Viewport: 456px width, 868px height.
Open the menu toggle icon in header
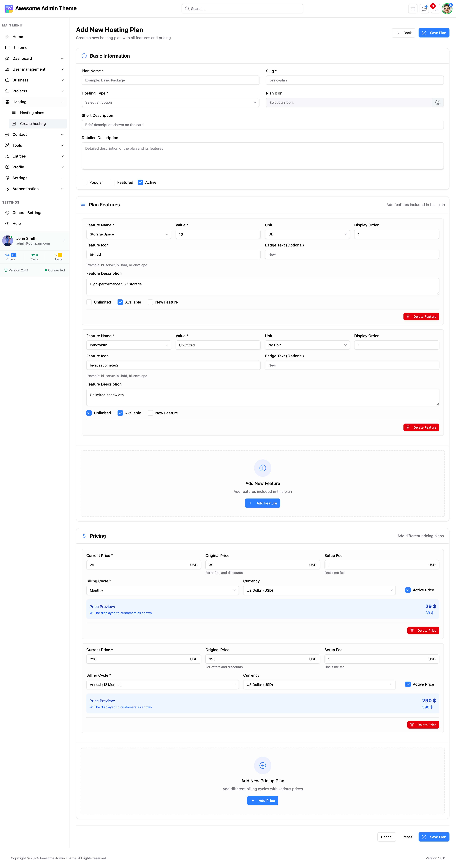[x=413, y=9]
